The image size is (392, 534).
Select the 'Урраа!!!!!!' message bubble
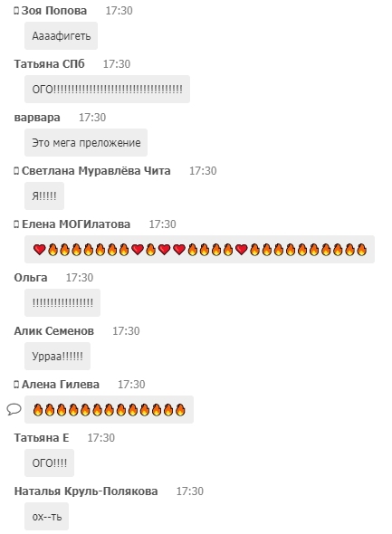tap(58, 357)
